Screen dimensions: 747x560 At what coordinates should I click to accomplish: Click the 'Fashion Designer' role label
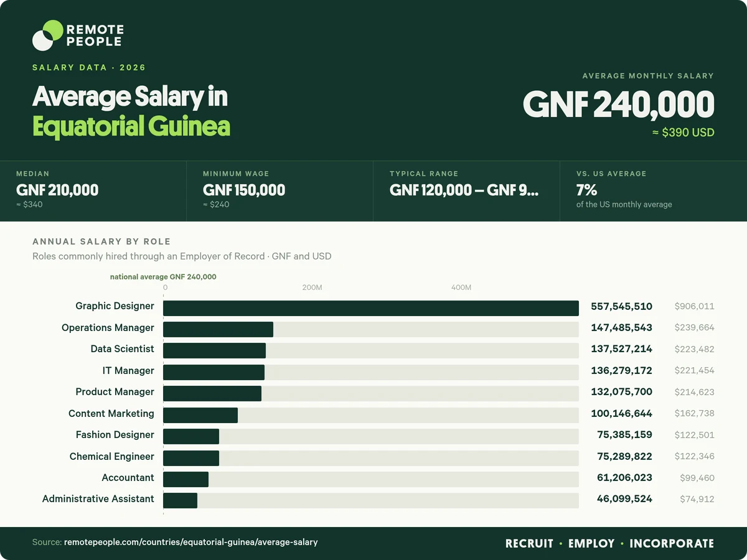pos(115,435)
